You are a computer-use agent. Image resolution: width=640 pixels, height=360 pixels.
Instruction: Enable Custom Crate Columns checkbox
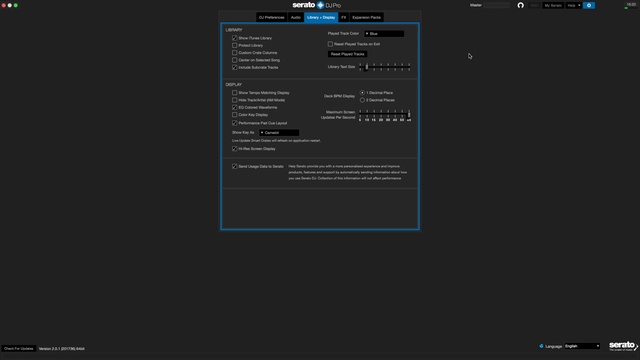235,53
